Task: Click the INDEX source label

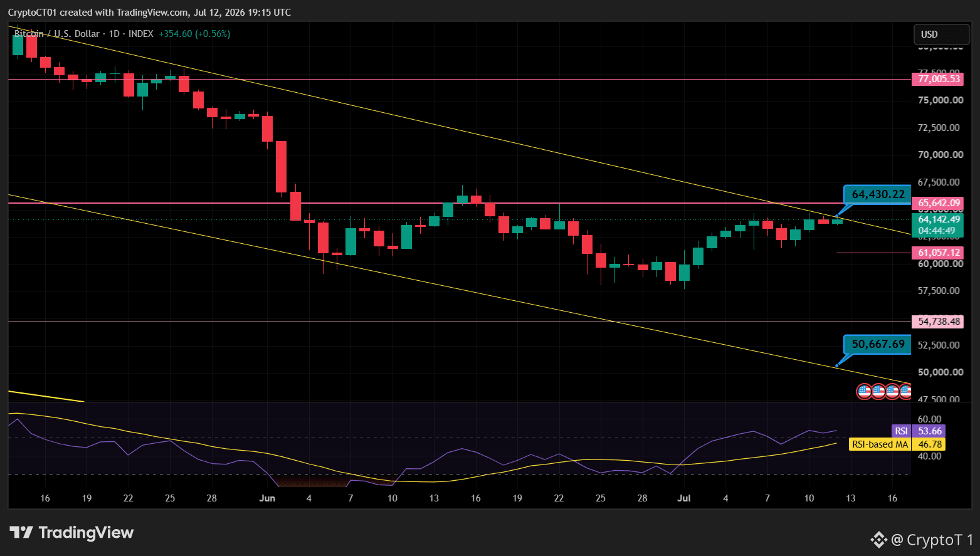Action: (141, 34)
